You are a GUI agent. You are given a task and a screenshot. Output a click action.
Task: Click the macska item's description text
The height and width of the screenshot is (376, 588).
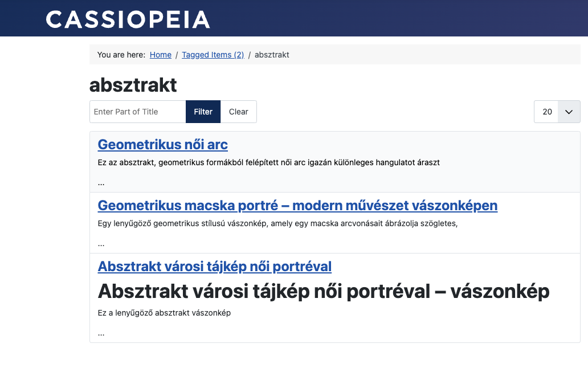277,223
